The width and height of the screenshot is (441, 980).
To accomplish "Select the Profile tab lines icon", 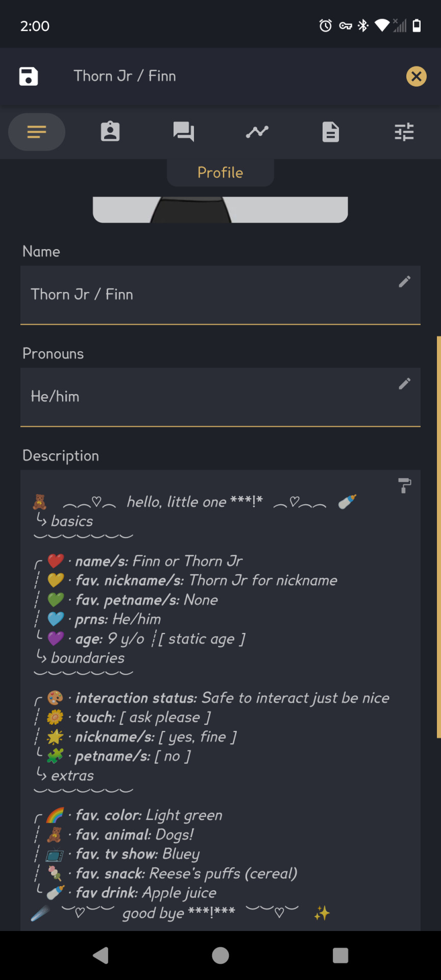I will click(37, 132).
